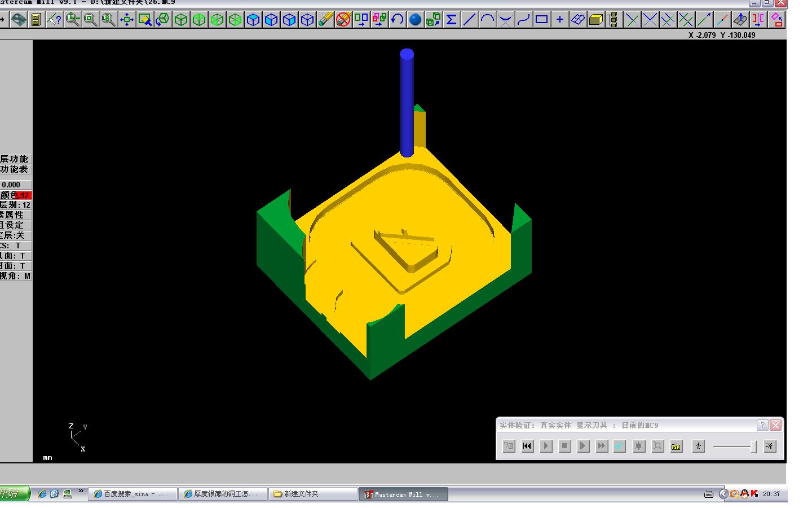Screen dimensions: 812x508
Task: Close the solid verification dialog
Action: pos(776,425)
